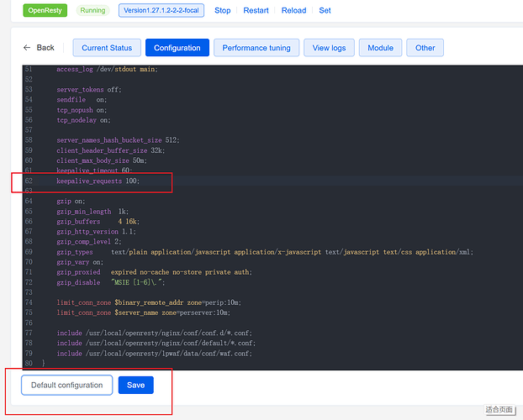This screenshot has height=420, width=523.
Task: Save the configuration file
Action: click(x=135, y=385)
